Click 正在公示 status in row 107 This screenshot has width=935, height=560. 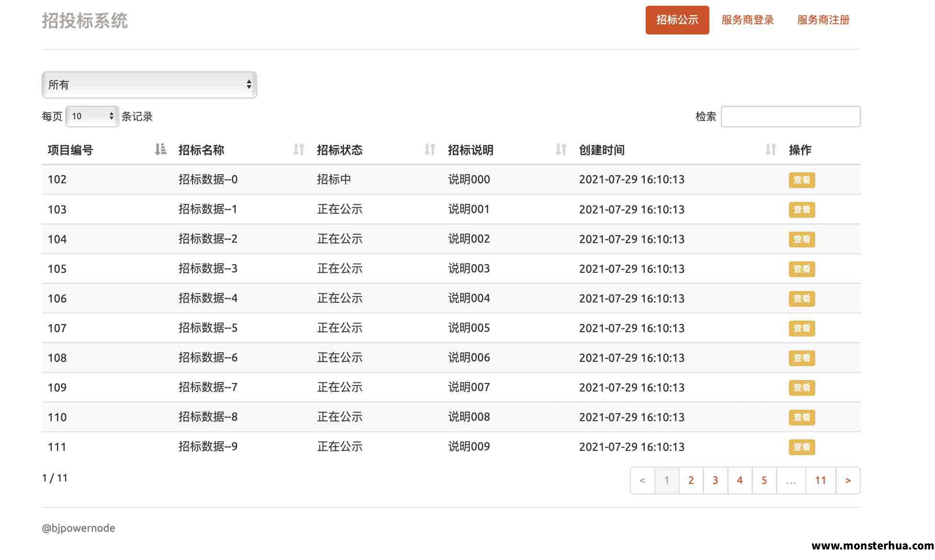point(340,328)
